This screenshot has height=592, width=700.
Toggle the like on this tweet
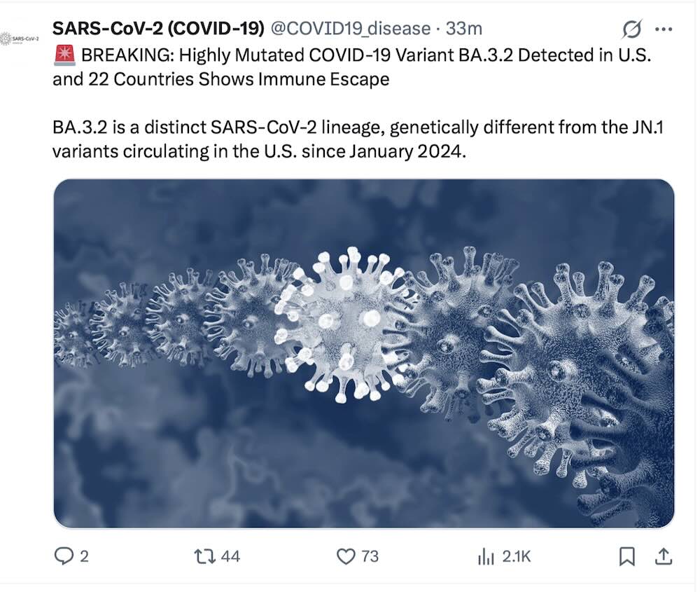[x=346, y=556]
